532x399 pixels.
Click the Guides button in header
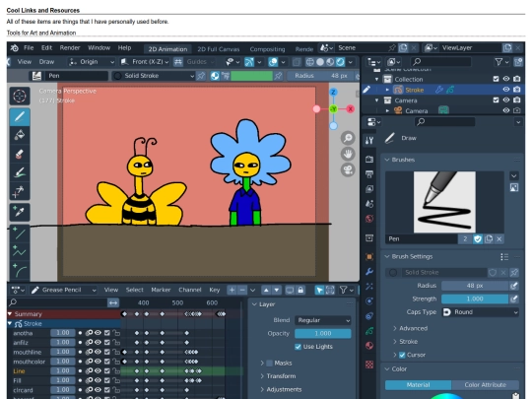[x=197, y=62]
